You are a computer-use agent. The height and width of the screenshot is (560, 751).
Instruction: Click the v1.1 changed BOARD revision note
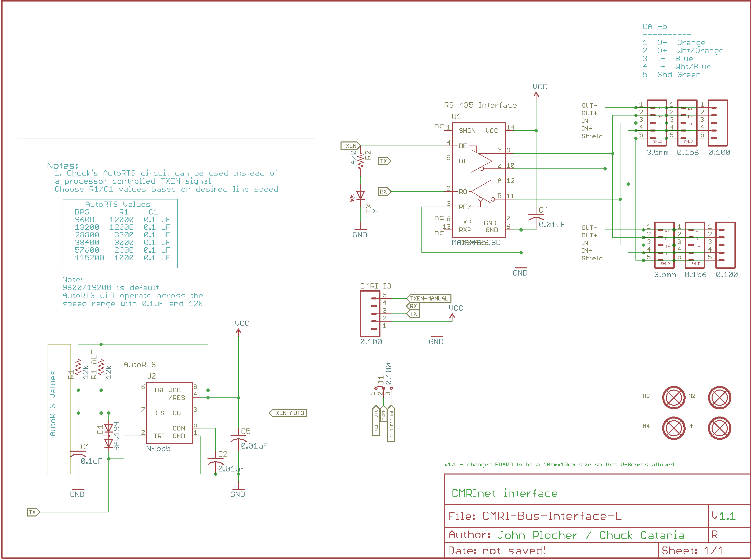coord(559,464)
